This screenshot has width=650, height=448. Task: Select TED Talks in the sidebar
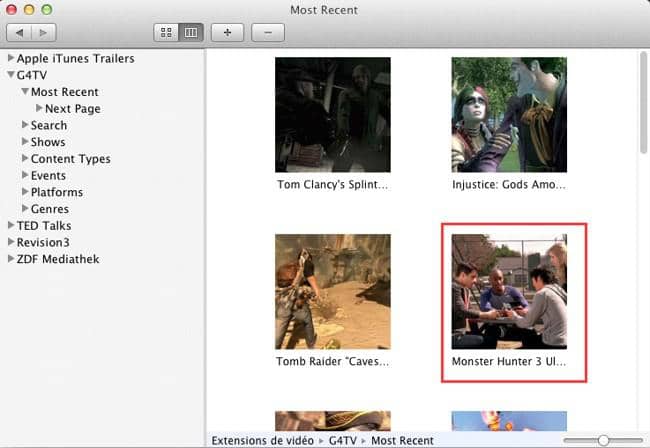point(44,225)
